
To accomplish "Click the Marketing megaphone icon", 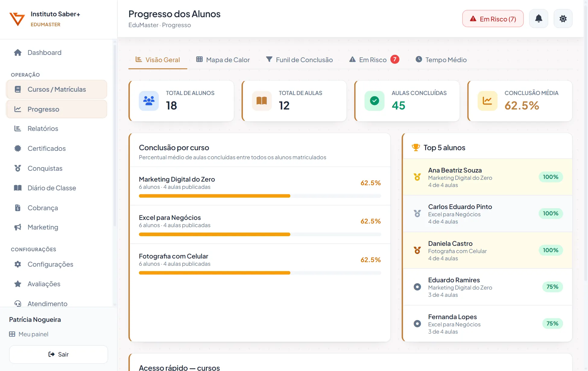I will [18, 227].
